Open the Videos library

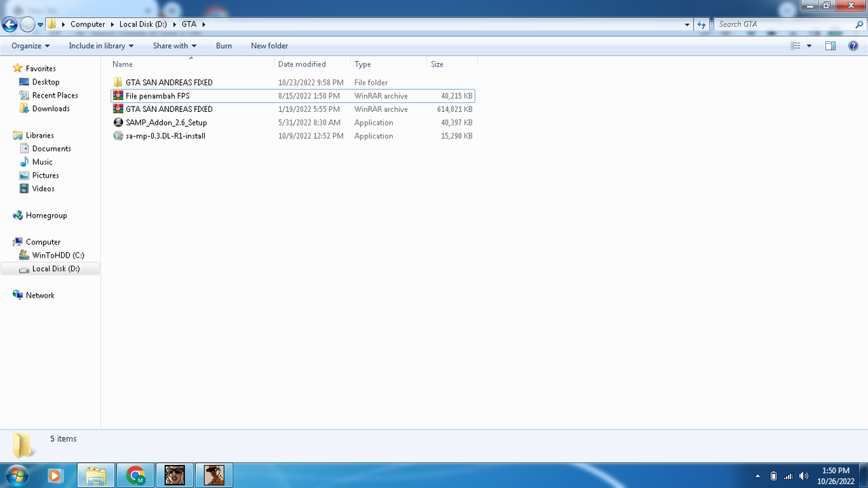43,188
